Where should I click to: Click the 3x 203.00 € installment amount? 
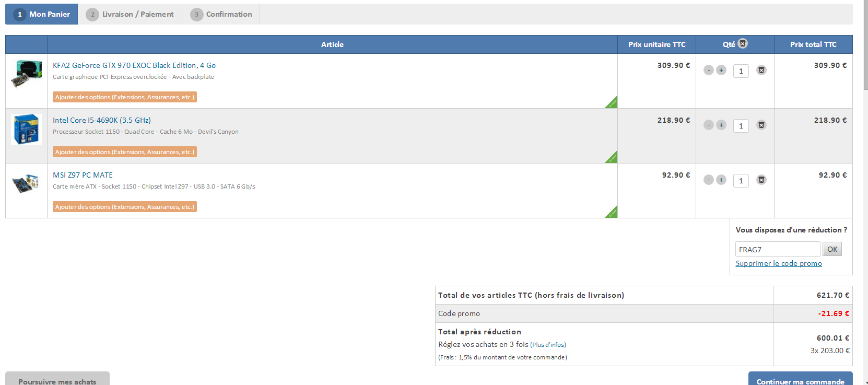pyautogui.click(x=830, y=351)
